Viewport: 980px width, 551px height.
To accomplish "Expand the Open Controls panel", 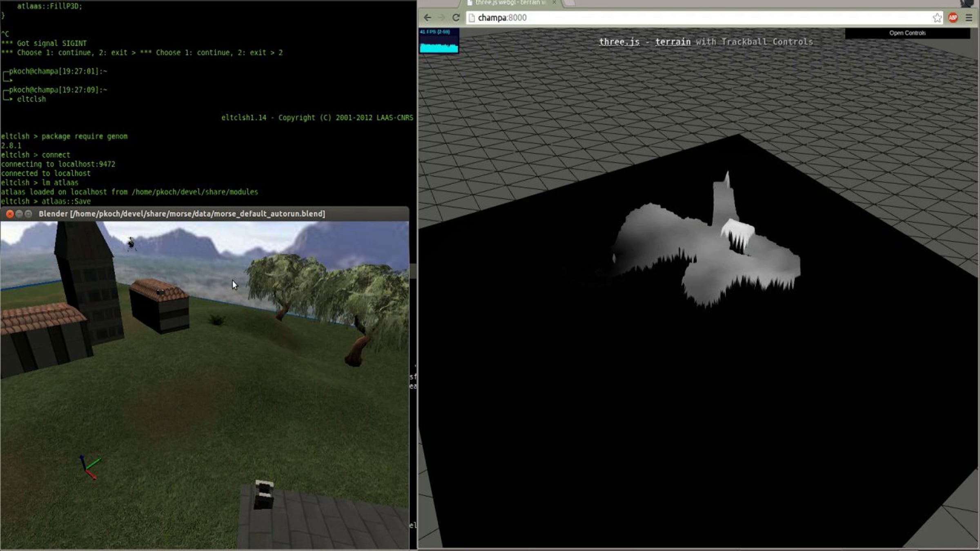I will coord(907,33).
